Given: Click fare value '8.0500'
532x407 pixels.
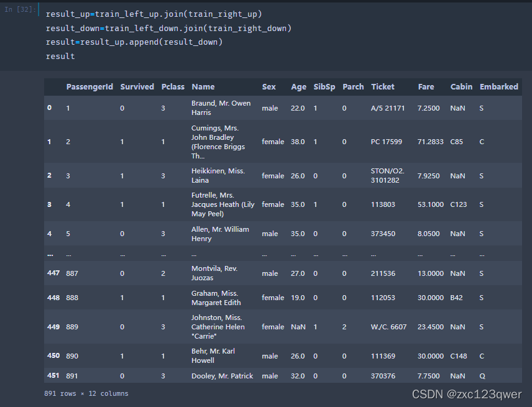Looking at the screenshot, I should (428, 234).
